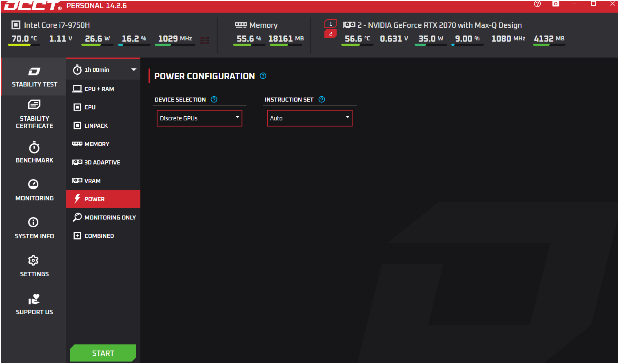Click the Memory module icon in the header
The width and height of the screenshot is (619, 364).
(241, 25)
